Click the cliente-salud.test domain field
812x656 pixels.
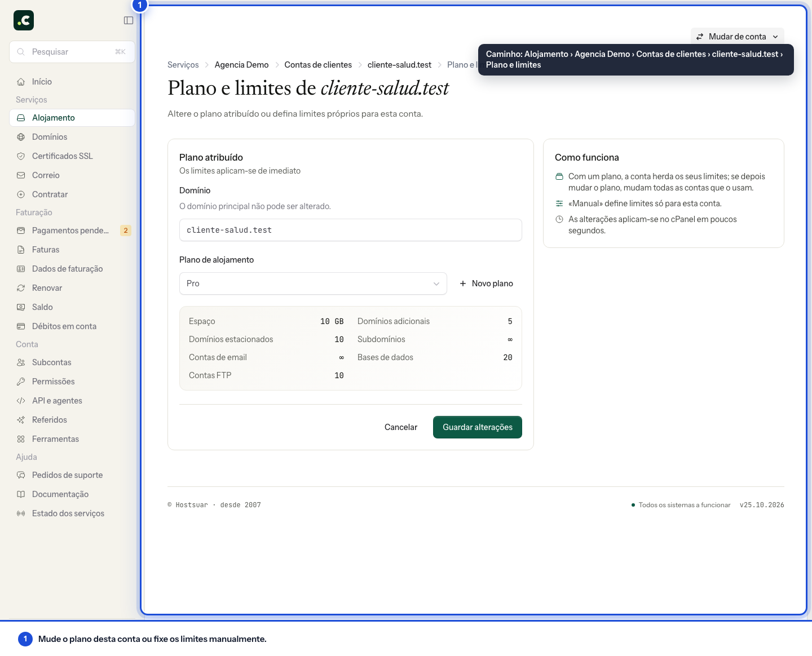click(x=350, y=230)
